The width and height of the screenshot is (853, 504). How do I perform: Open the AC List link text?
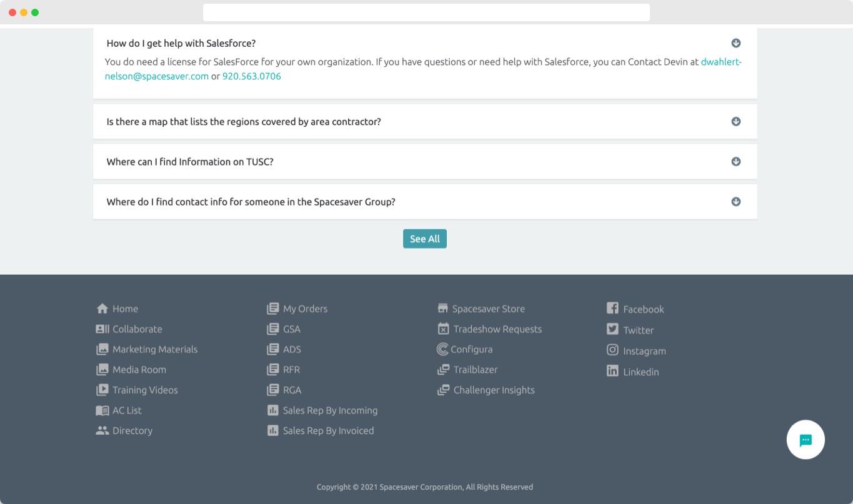pyautogui.click(x=127, y=410)
